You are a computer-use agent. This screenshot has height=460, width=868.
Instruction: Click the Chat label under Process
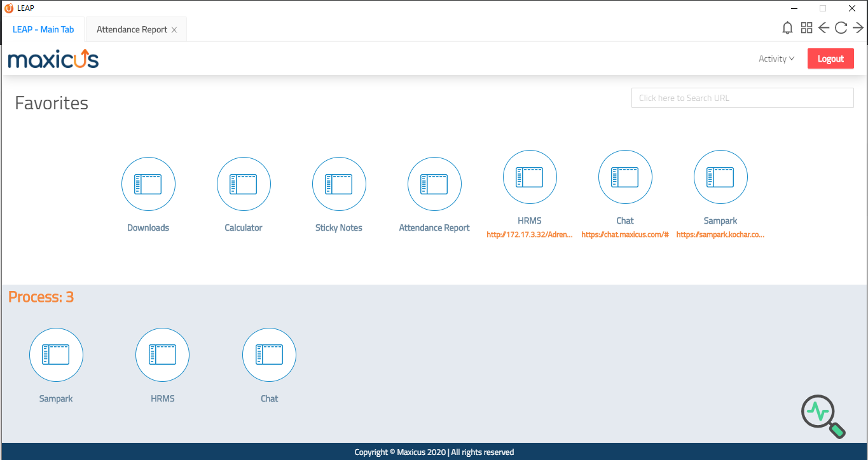click(x=269, y=398)
